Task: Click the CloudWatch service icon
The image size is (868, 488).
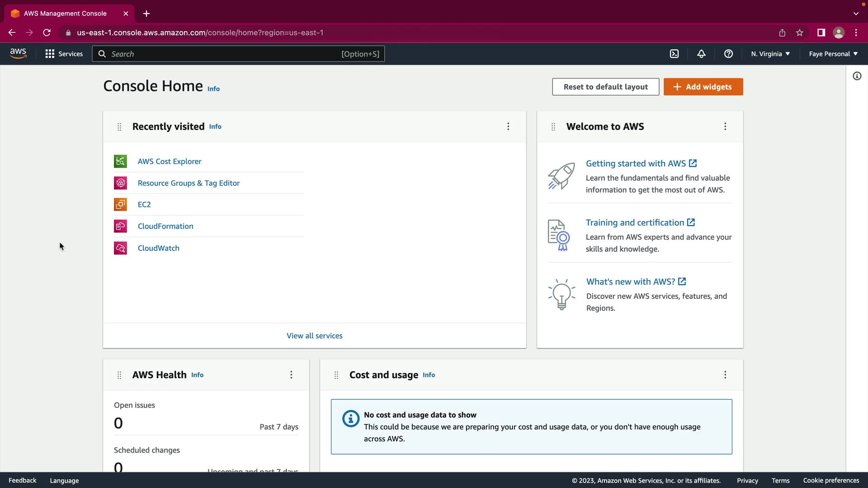Action: (120, 248)
